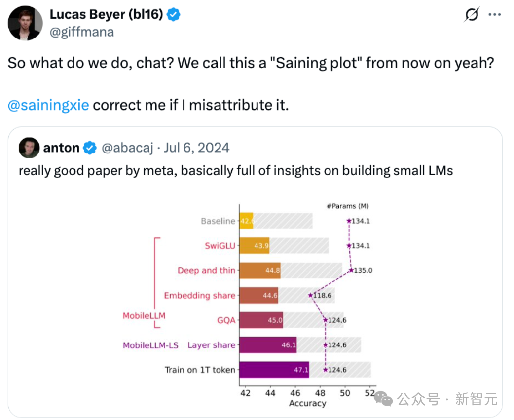This screenshot has height=420, width=514.
Task: Click the Jul 6, 2024 timestamp
Action: [x=196, y=148]
